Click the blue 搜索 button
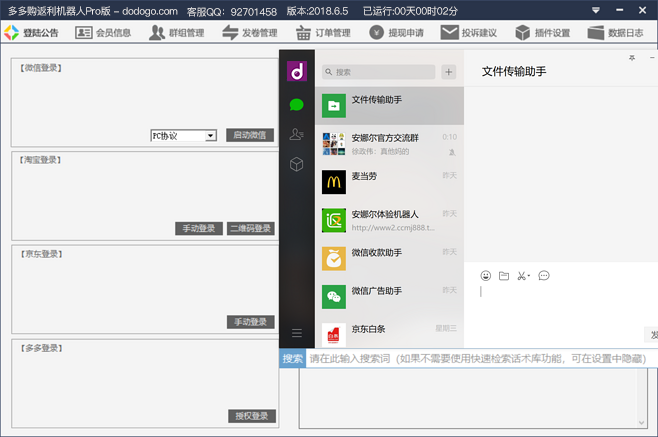This screenshot has height=437, width=658. tap(292, 358)
